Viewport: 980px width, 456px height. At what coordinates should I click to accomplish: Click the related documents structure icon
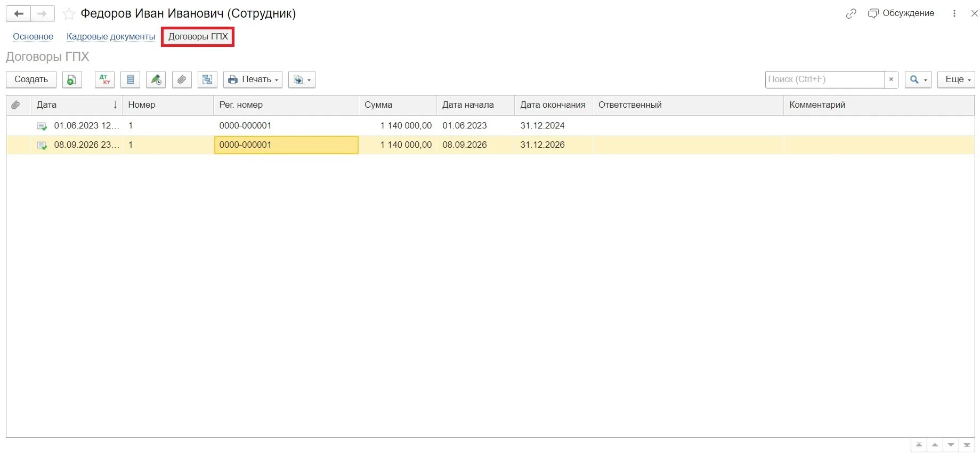[207, 79]
